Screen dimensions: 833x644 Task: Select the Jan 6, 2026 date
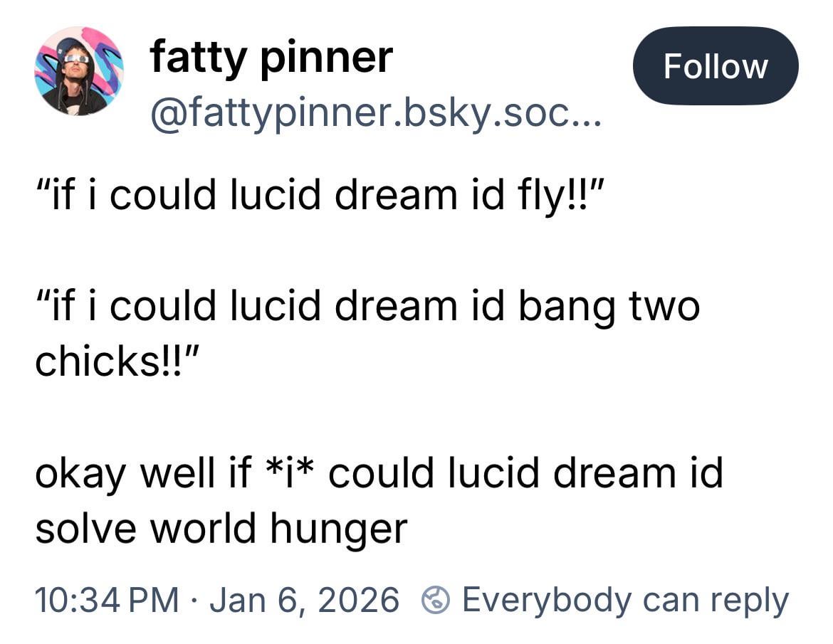click(304, 600)
